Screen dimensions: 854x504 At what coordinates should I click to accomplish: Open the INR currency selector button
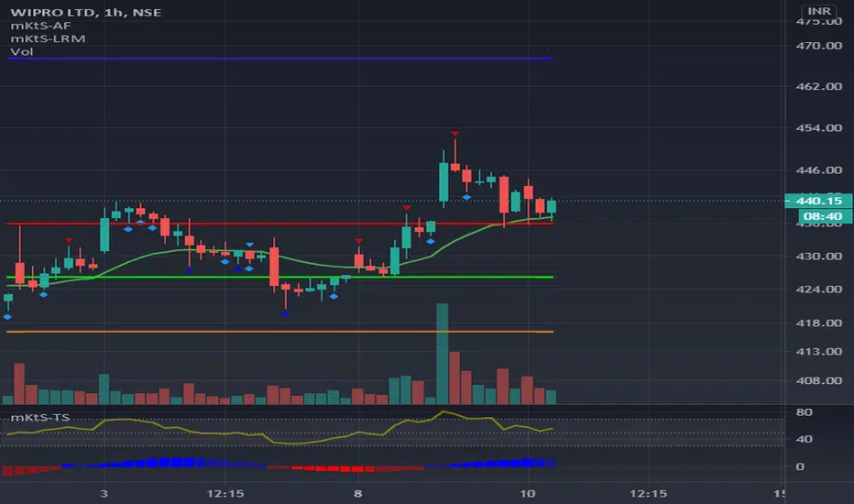[x=818, y=11]
